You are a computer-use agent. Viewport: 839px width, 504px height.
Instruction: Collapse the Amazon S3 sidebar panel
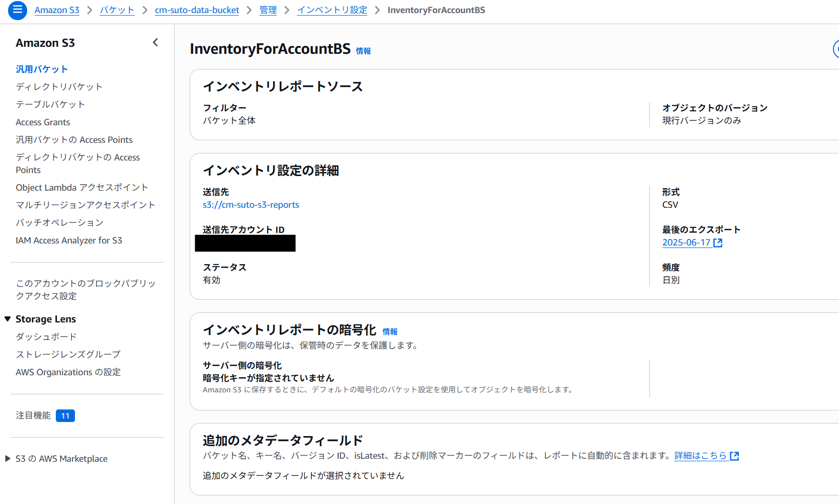point(155,43)
